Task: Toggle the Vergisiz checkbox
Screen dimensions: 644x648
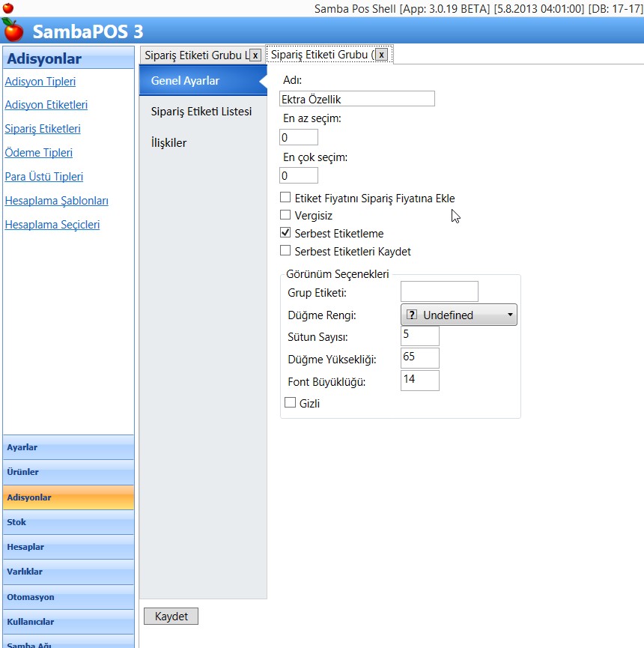Action: pyautogui.click(x=285, y=215)
